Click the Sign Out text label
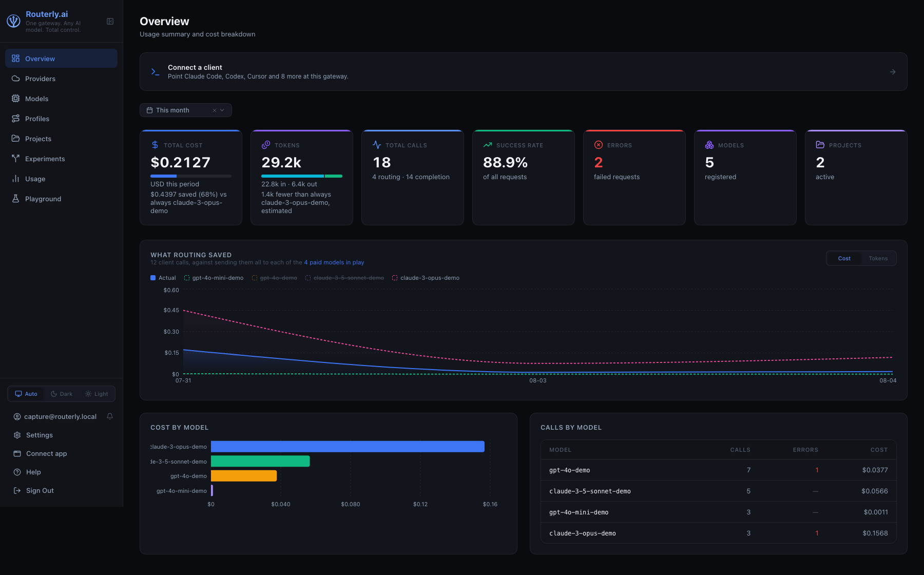924x575 pixels. [x=40, y=490]
